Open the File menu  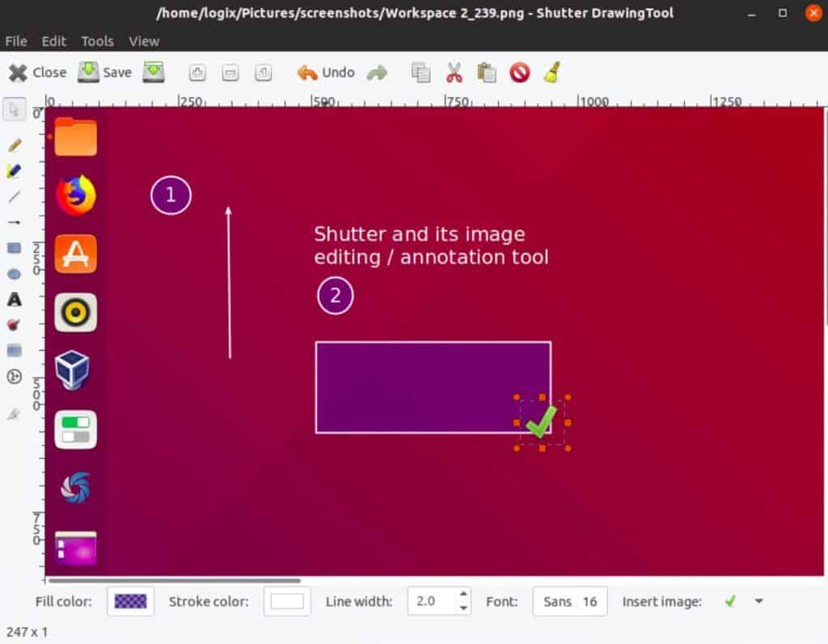[16, 41]
